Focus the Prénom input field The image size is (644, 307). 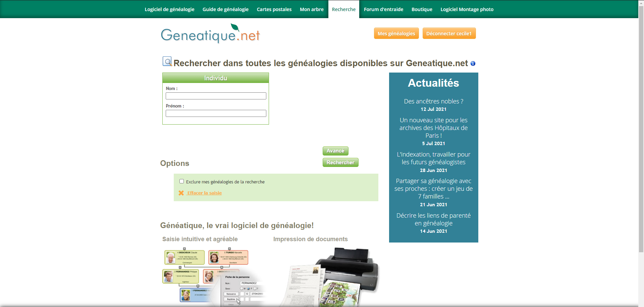pos(216,113)
